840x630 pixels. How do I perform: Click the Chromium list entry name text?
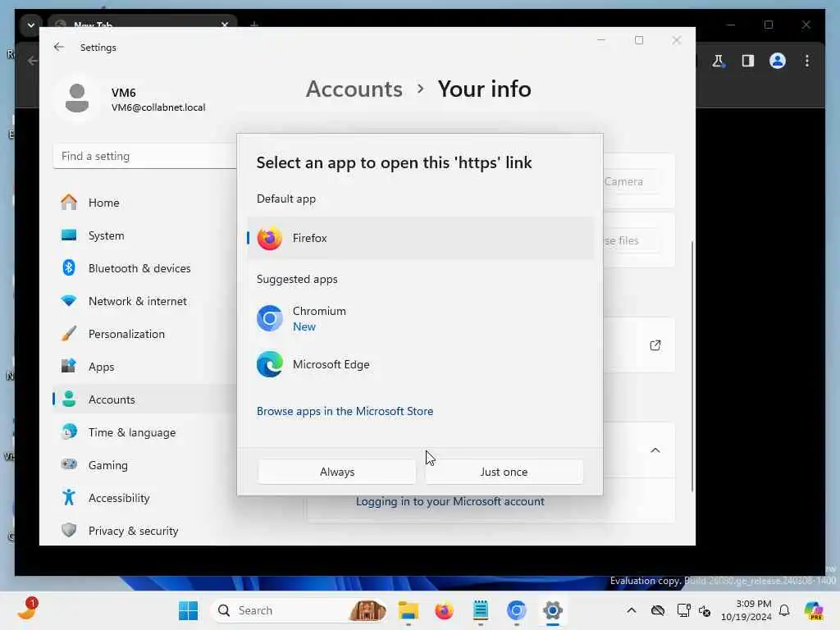click(x=319, y=311)
